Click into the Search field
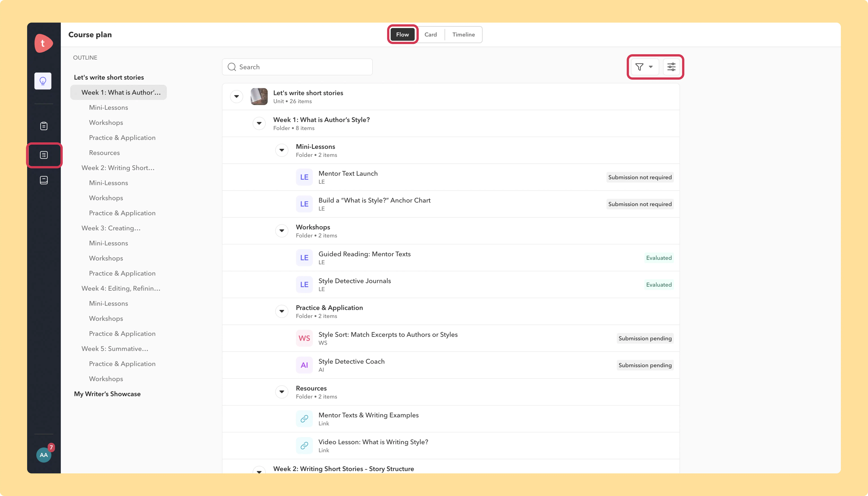Screen dimensions: 868x496 pyautogui.click(x=297, y=67)
